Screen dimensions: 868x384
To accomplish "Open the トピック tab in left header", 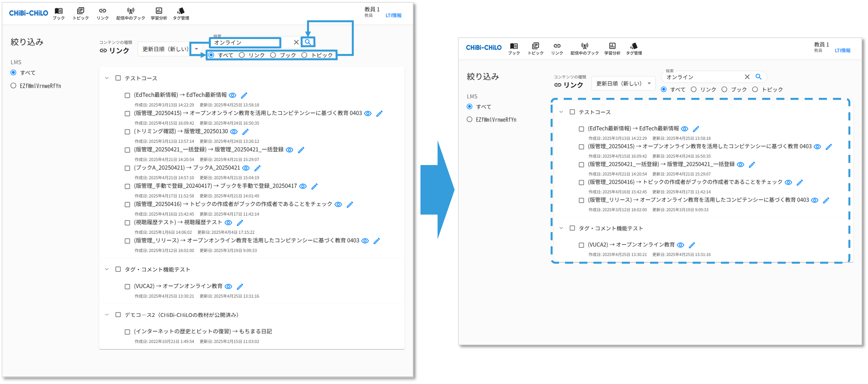I will (x=80, y=14).
